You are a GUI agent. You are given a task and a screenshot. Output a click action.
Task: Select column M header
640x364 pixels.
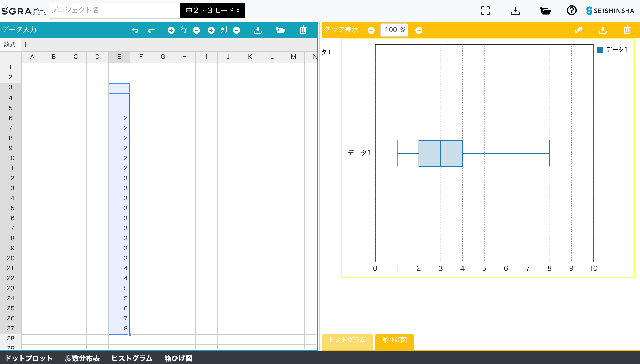pyautogui.click(x=293, y=57)
